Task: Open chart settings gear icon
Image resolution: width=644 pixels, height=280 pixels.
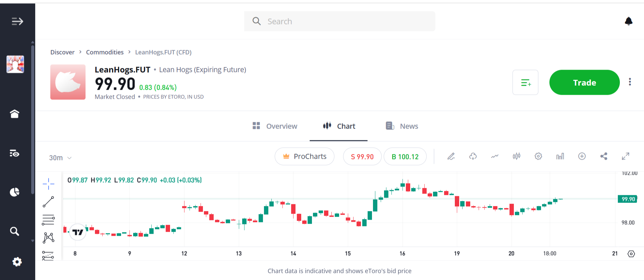Action: click(x=538, y=156)
